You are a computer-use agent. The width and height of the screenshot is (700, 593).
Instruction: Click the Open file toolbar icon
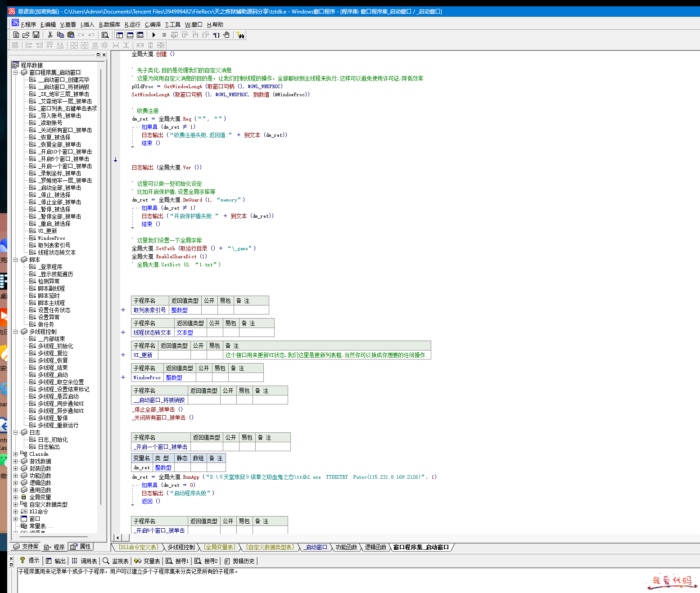click(26, 35)
